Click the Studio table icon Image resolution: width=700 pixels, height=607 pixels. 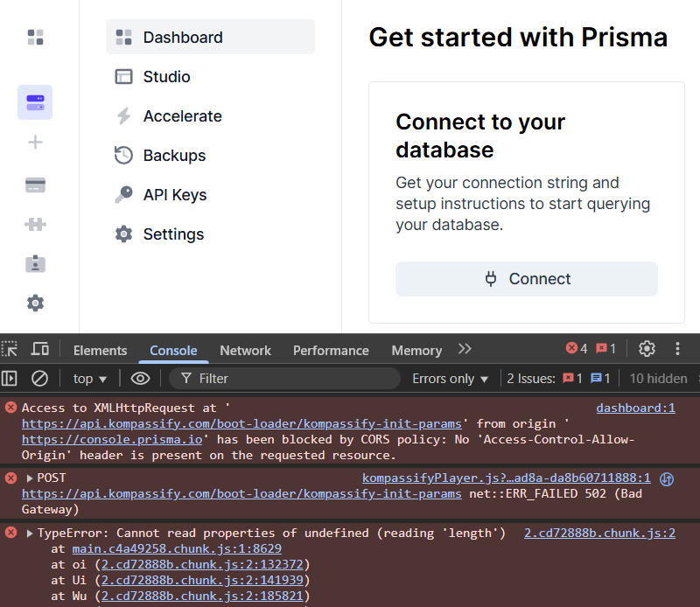tap(123, 77)
